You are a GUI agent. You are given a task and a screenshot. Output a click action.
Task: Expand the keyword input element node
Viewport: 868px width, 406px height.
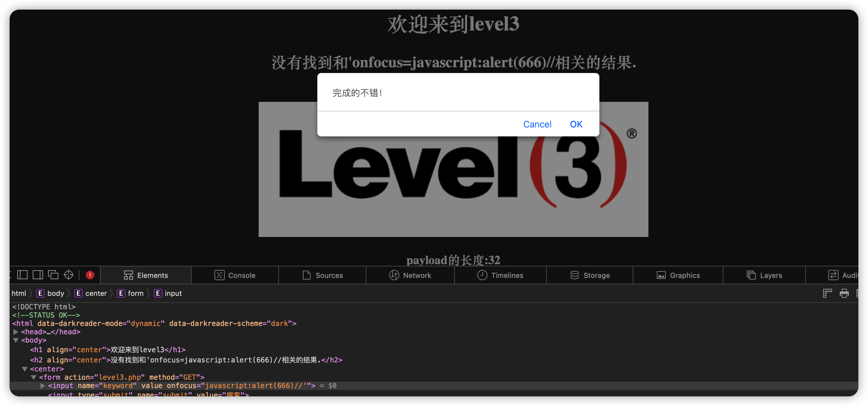click(42, 386)
